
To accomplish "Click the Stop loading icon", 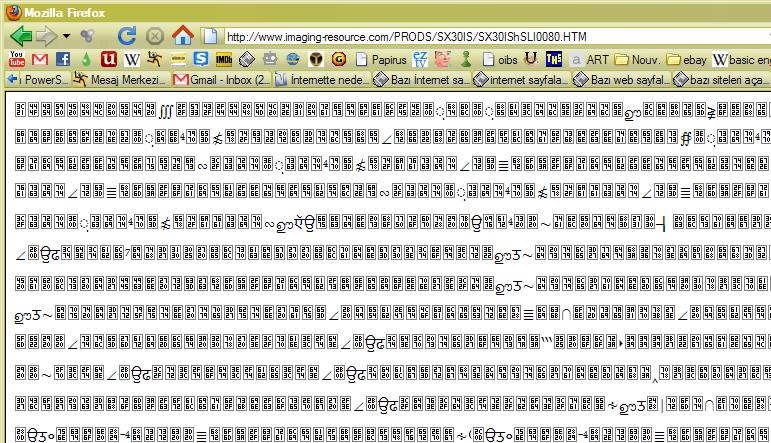I will [x=154, y=36].
